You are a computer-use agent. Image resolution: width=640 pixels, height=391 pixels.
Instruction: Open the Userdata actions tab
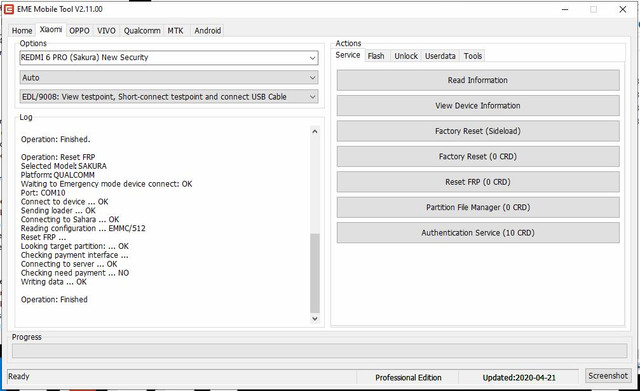(440, 56)
